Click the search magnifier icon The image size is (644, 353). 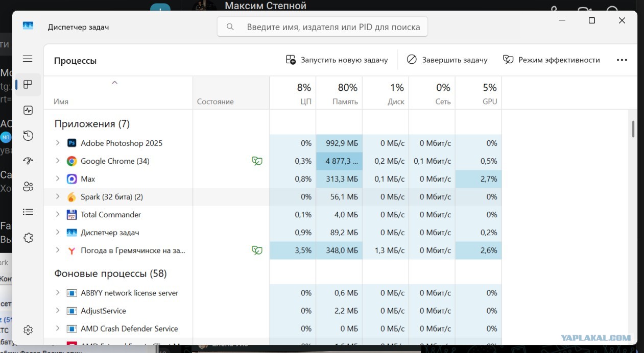pos(230,27)
